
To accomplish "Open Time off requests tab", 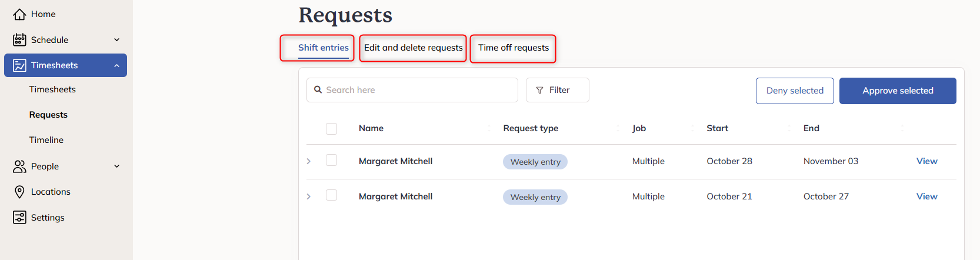I will 513,48.
